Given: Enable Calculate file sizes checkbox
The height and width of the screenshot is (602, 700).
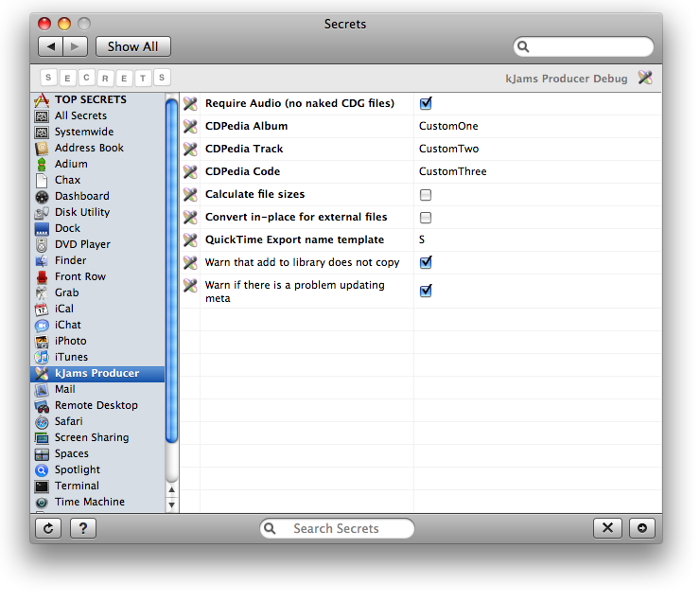Looking at the screenshot, I should point(426,195).
